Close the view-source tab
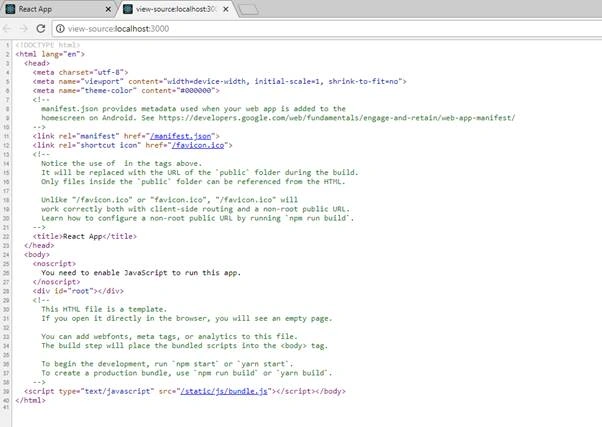The image size is (602, 427). point(226,9)
